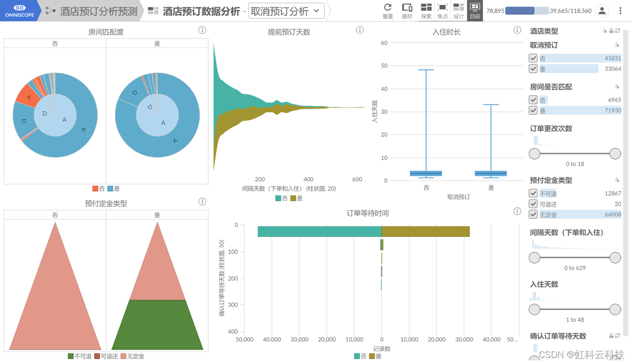Viewport: 632px width, 364px height.
Task: Click the filter sidebar vertical scrollbar
Action: pyautogui.click(x=626, y=182)
